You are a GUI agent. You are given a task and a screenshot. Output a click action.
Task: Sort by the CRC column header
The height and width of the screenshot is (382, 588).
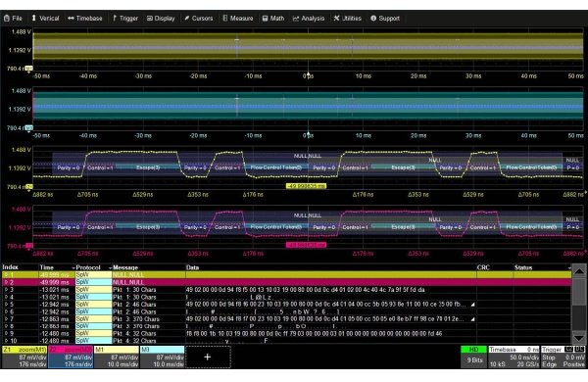pos(483,267)
